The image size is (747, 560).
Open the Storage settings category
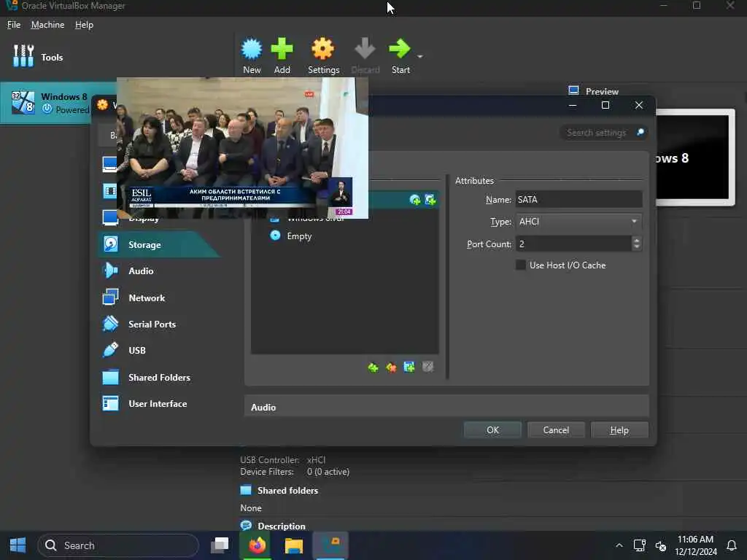pos(159,245)
